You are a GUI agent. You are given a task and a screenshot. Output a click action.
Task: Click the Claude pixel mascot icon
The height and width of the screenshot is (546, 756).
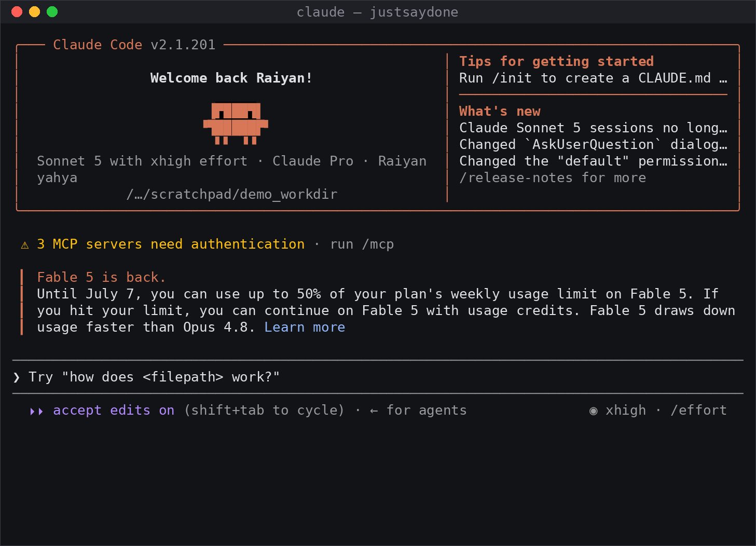coord(236,124)
